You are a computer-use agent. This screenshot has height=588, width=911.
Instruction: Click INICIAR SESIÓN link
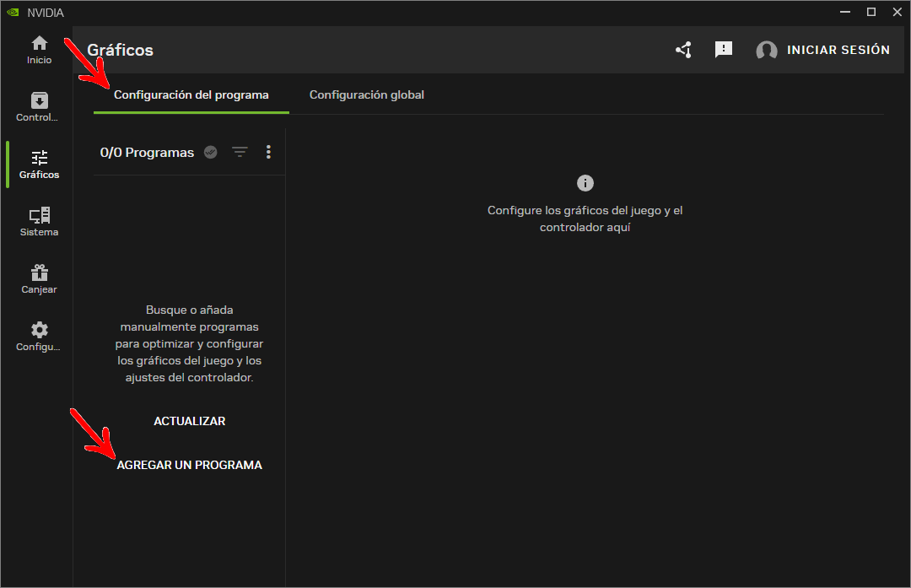click(x=838, y=50)
